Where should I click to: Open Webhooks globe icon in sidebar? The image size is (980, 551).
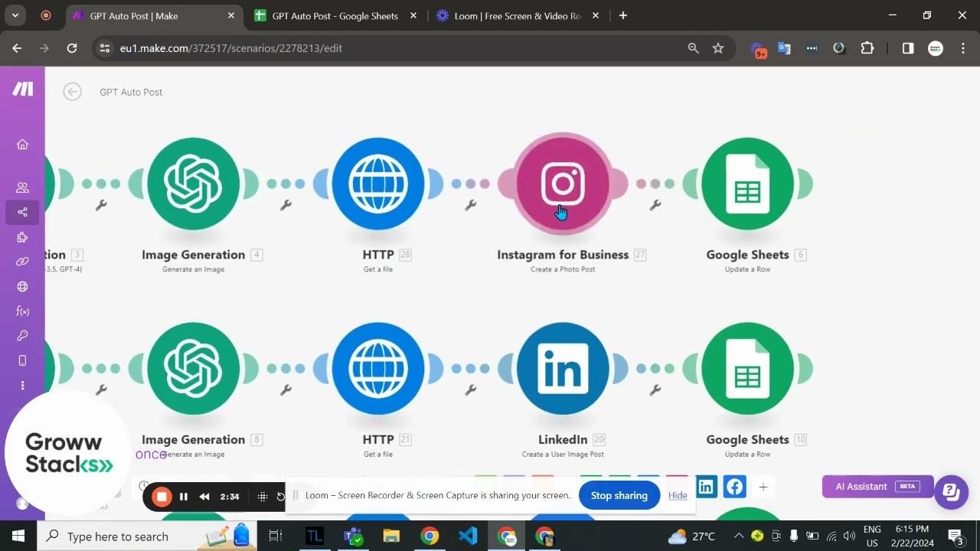pos(22,287)
